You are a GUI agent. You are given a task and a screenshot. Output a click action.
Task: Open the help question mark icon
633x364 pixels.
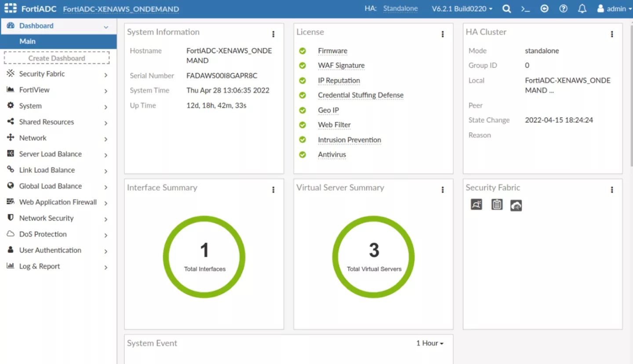pyautogui.click(x=563, y=8)
